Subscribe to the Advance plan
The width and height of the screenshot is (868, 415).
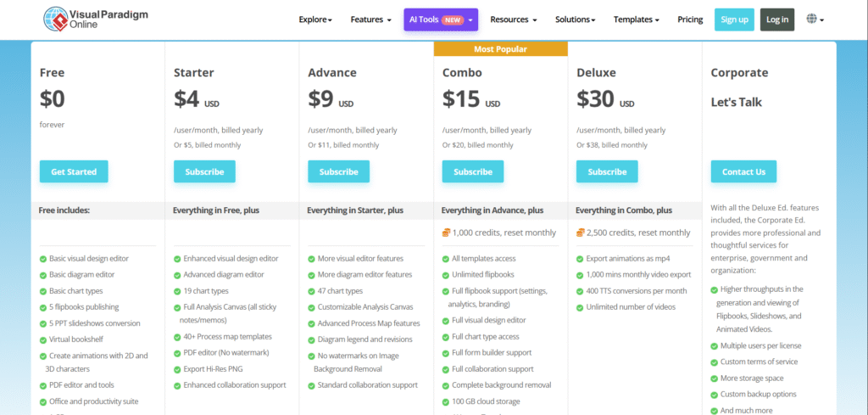pyautogui.click(x=339, y=171)
